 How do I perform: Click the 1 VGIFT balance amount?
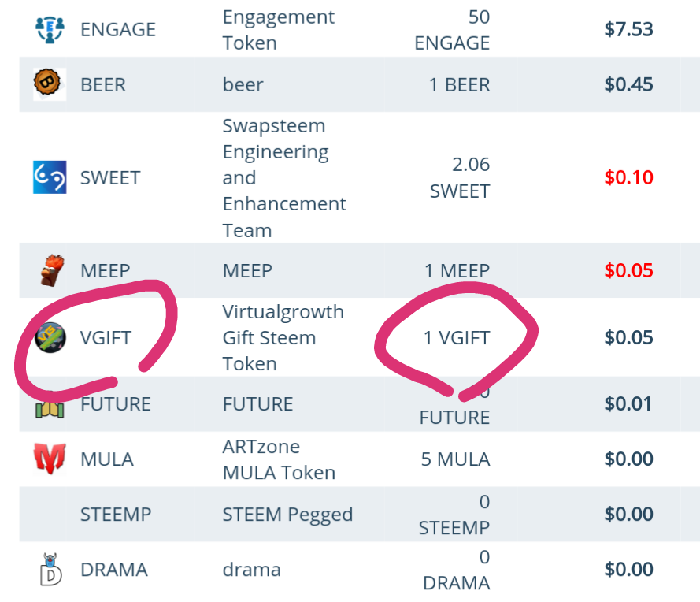456,338
